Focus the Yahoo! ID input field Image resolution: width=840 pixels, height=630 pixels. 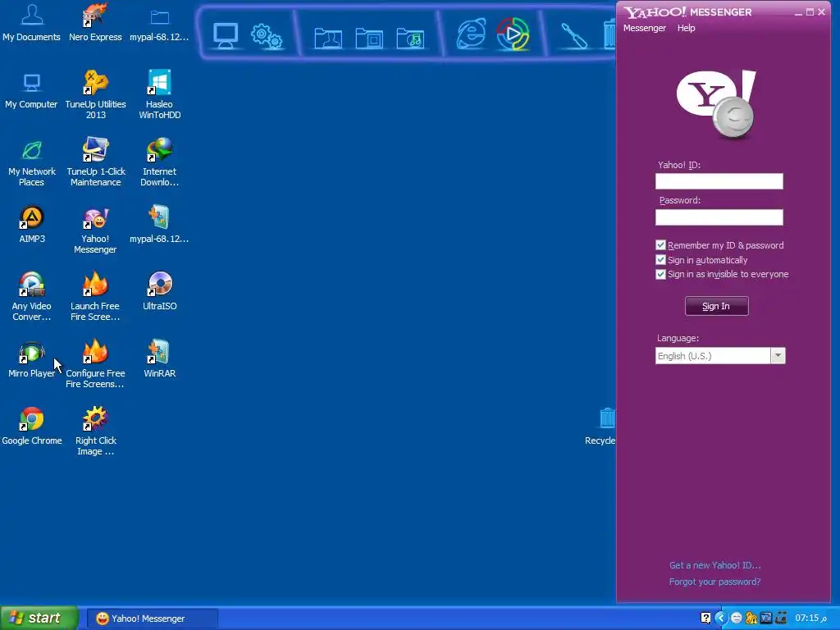click(719, 181)
